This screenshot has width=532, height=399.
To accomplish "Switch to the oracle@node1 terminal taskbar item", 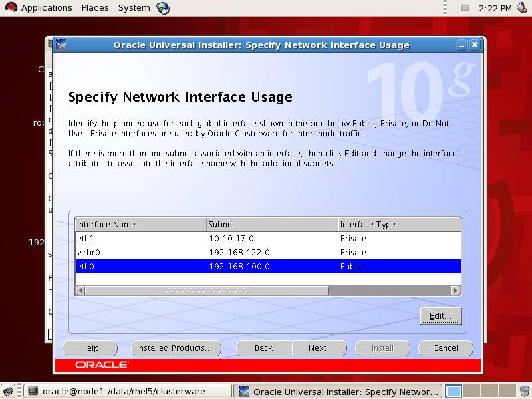I will coord(127,392).
